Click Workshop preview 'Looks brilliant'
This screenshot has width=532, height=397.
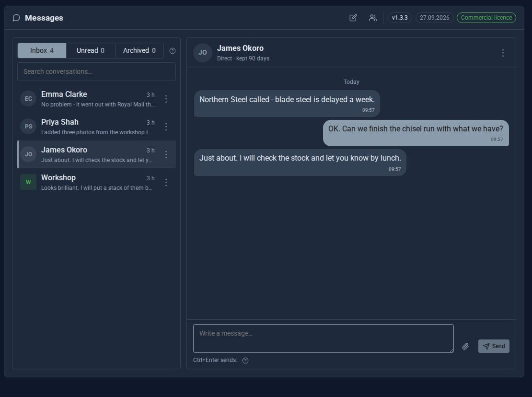click(x=97, y=188)
